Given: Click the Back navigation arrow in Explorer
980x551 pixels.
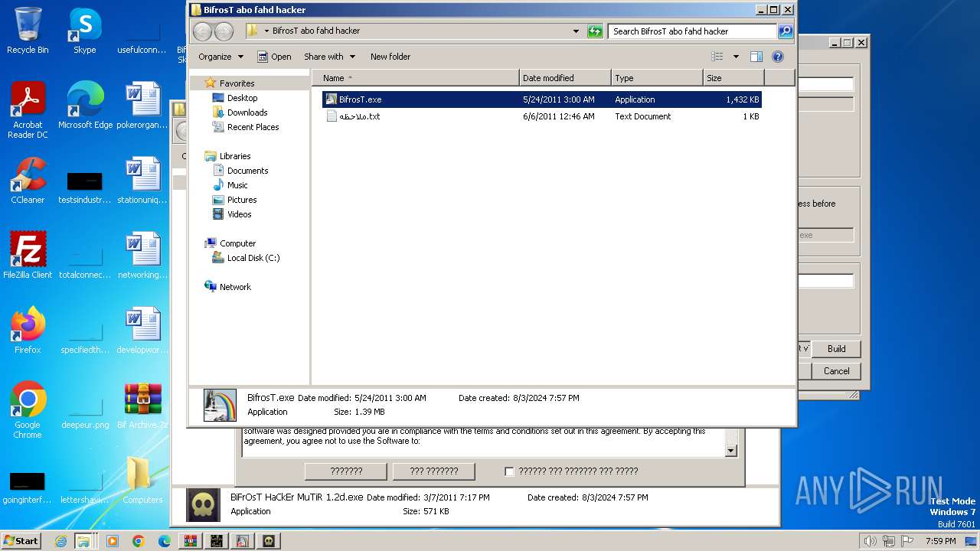Looking at the screenshot, I should [x=202, y=31].
